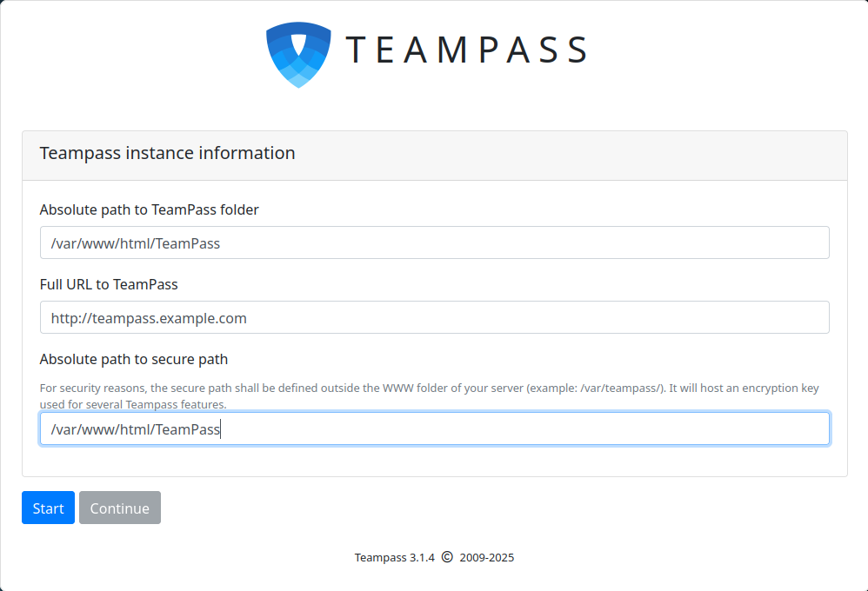Click the 'Teampass 3.1.4' version text
Viewport: 868px width, 591px height.
394,558
